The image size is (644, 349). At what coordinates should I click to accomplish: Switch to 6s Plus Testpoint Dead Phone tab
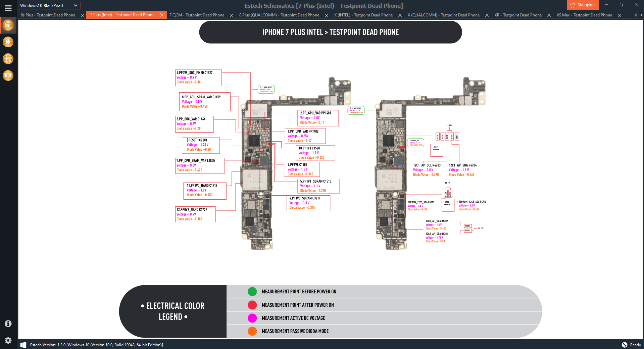pyautogui.click(x=48, y=15)
